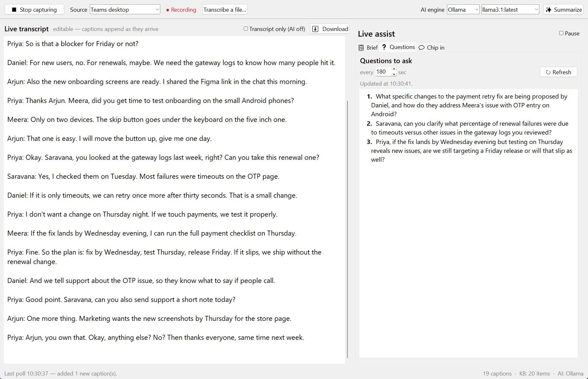588x379 pixels.
Task: Download the live transcript
Action: 330,29
